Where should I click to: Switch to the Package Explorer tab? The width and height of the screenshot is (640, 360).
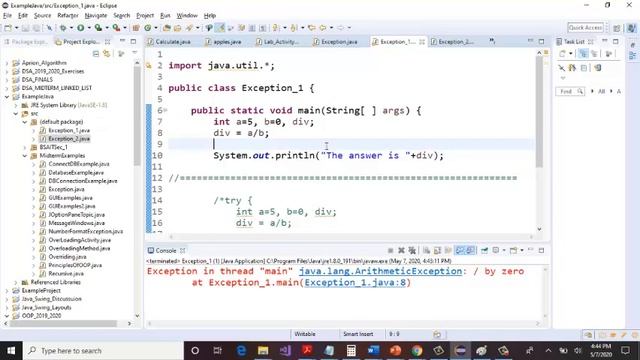[x=26, y=42]
